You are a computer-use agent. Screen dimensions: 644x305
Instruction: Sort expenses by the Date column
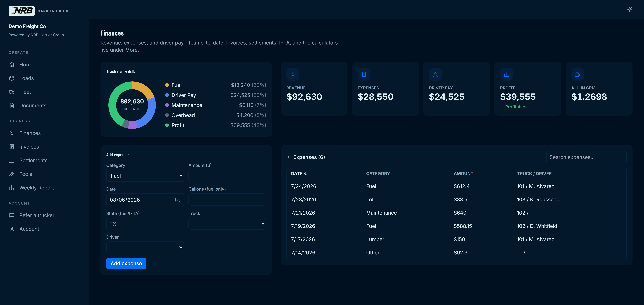(299, 174)
